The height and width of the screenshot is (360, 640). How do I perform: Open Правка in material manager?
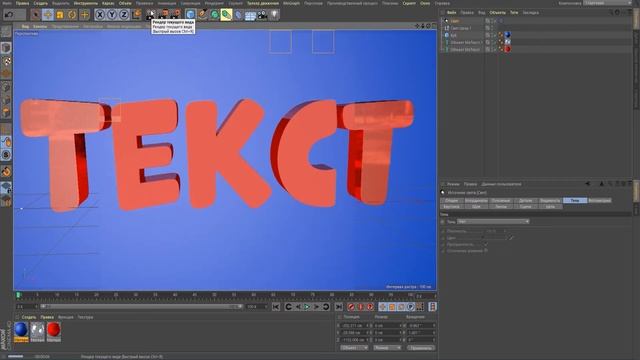pos(47,317)
